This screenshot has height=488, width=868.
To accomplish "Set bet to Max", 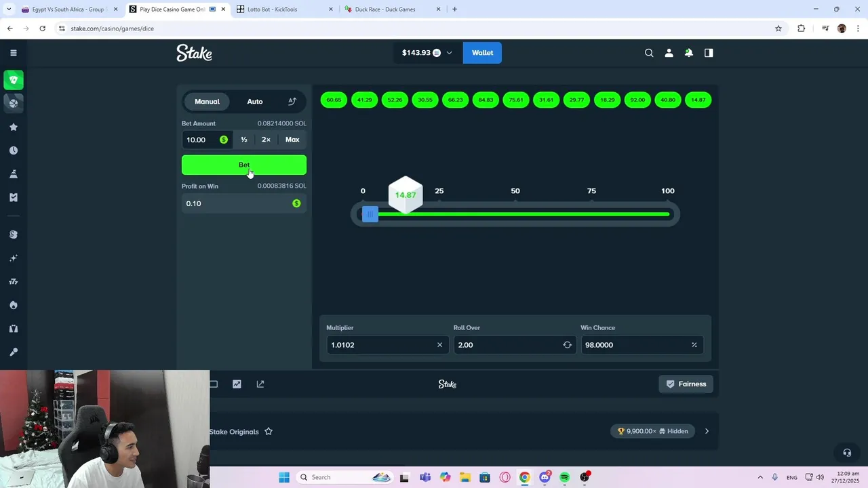I will pos(292,140).
